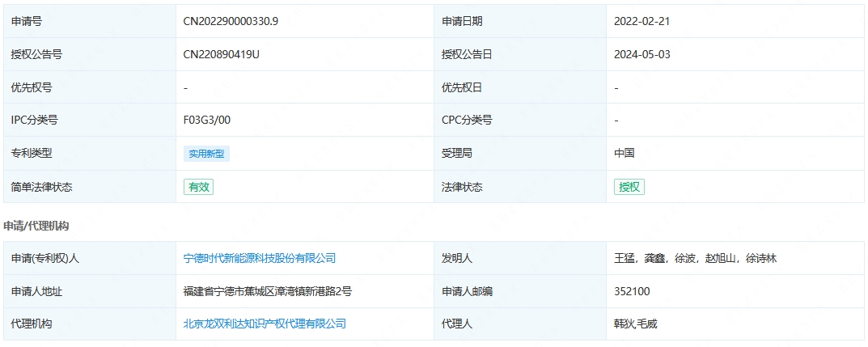This screenshot has height=347, width=868.
Task: Click the 申请人邮编 label cell
Action: click(520, 291)
